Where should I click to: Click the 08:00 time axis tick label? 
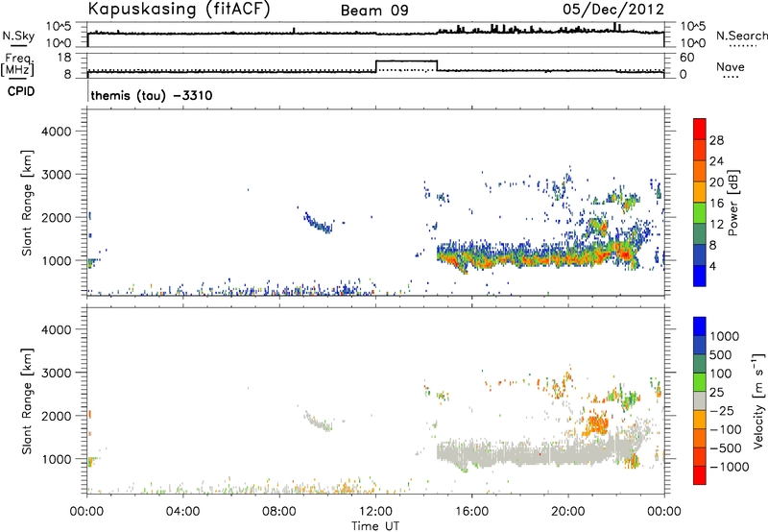tap(279, 512)
